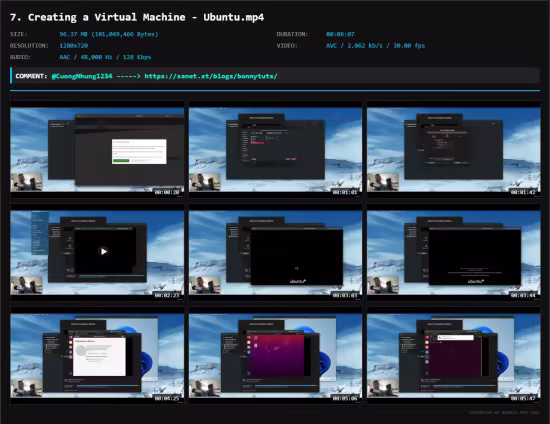This screenshot has width=550, height=424.
Task: Open the thumbnail stamped 00:00:20
Action: (x=97, y=150)
